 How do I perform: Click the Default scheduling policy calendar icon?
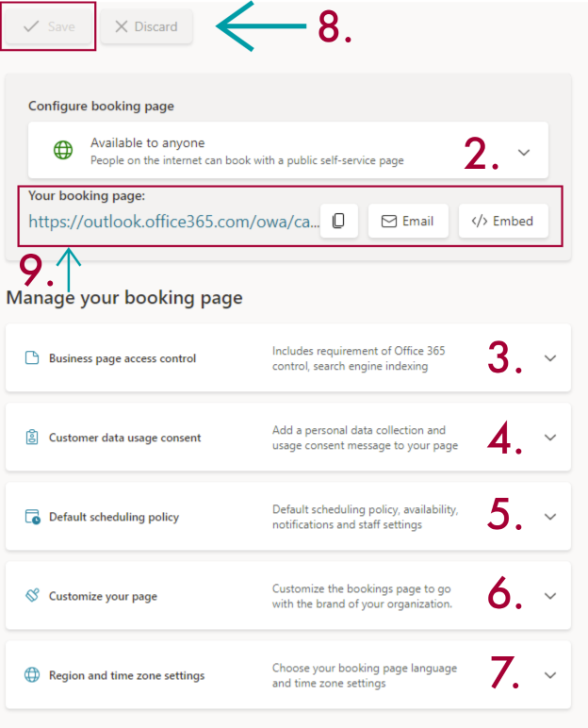[x=32, y=517]
